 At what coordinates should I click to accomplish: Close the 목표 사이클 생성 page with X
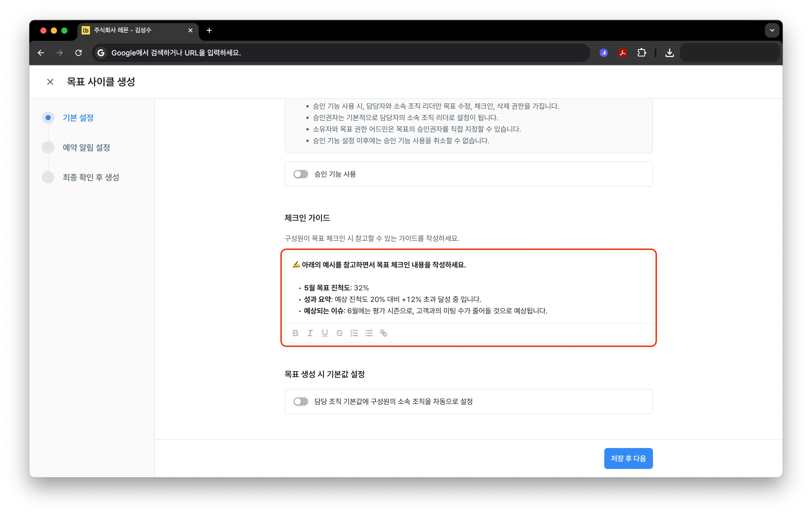point(50,82)
